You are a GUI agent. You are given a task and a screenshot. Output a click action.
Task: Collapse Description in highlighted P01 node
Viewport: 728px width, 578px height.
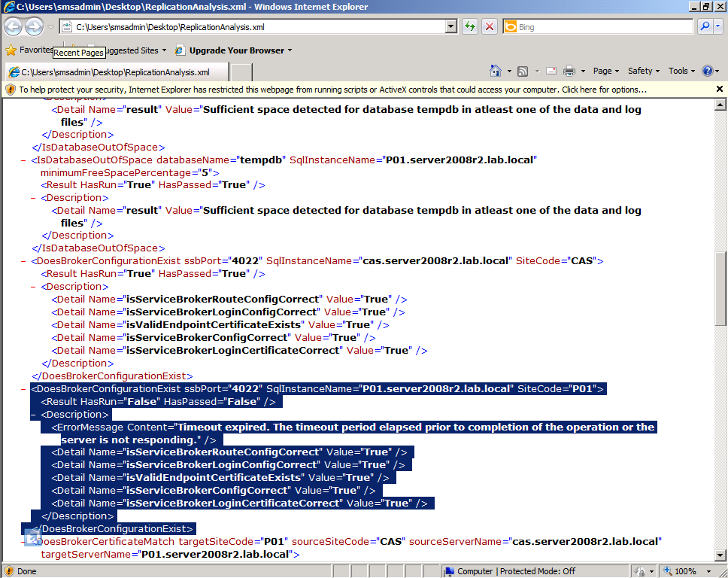tap(33, 415)
